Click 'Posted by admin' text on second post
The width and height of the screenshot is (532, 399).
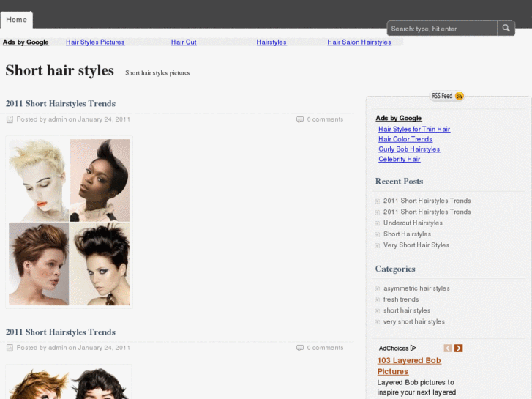42,348
